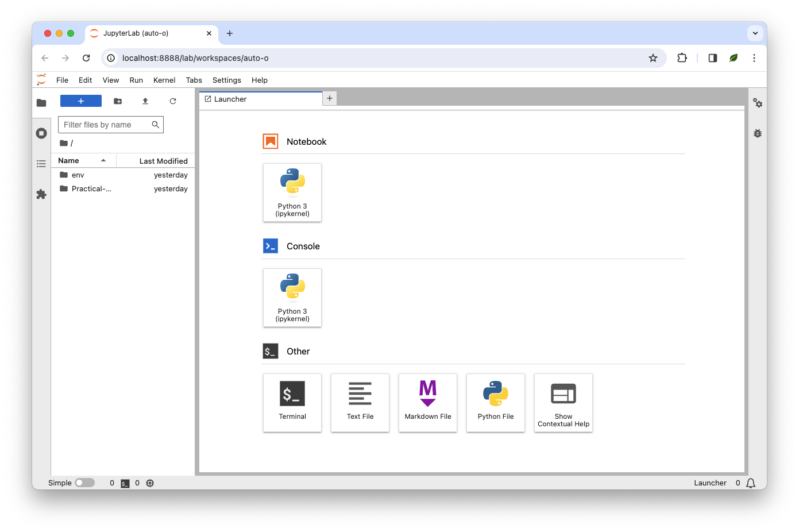799x532 pixels.
Task: Open the File Browser sidebar panel
Action: click(41, 103)
